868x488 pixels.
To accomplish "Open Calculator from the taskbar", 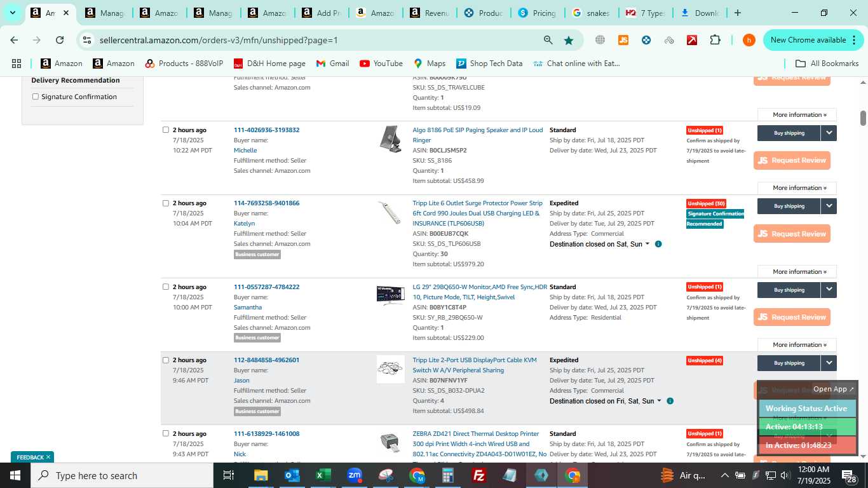I will (x=448, y=475).
